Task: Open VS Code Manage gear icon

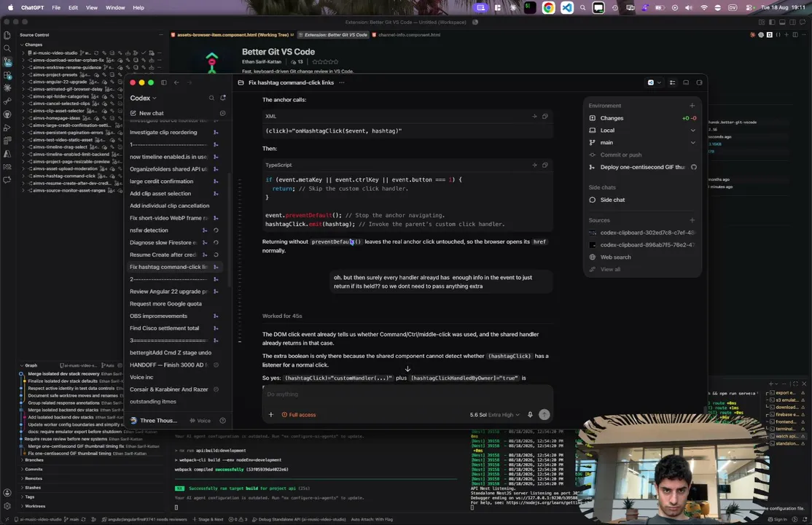Action: coord(7,506)
